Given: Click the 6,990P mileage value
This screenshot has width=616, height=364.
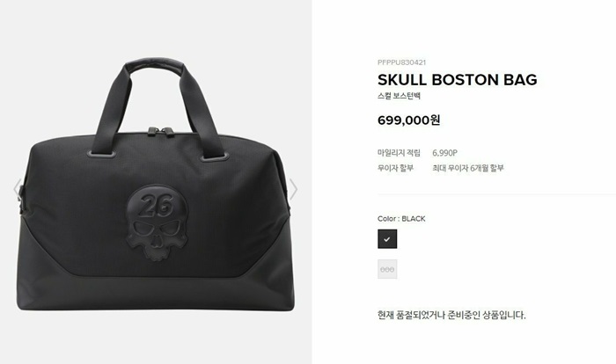Looking at the screenshot, I should pos(444,153).
